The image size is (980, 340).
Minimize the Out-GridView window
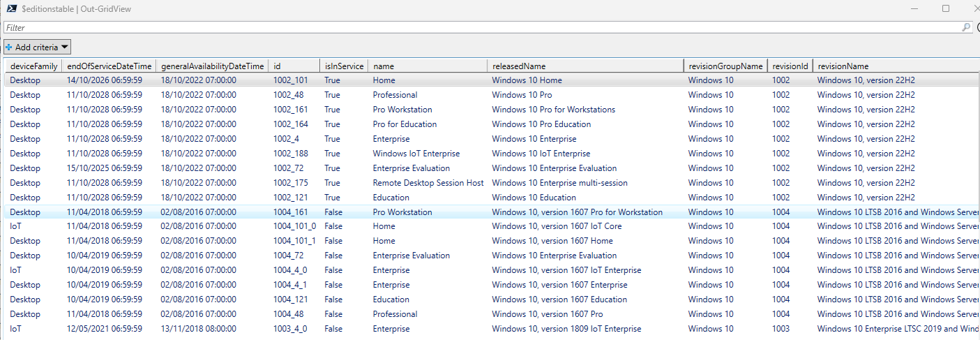(914, 9)
